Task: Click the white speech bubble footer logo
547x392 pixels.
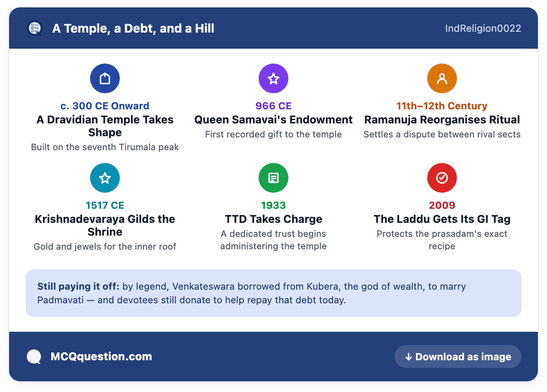Action: (x=34, y=357)
